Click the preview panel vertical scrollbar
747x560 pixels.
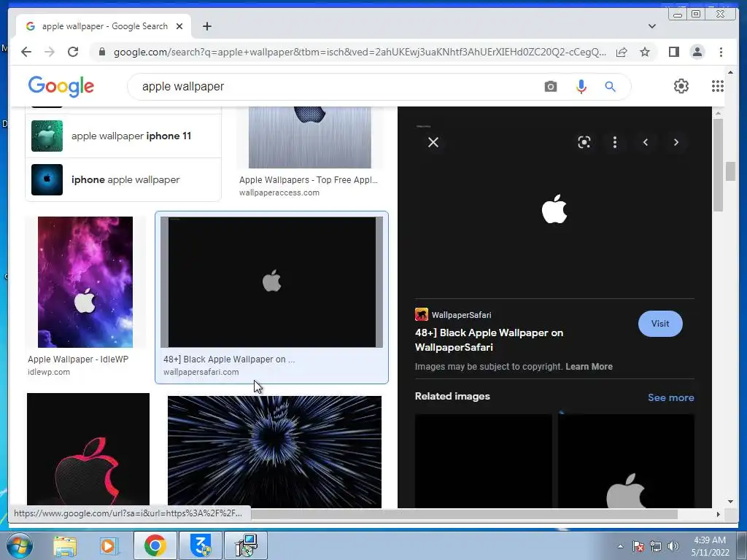tap(718, 164)
